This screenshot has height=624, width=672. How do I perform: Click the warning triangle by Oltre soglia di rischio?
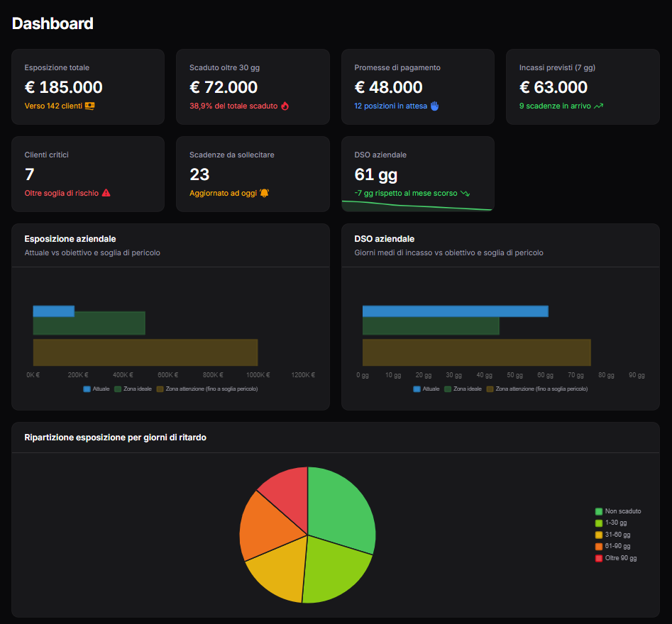pos(106,193)
